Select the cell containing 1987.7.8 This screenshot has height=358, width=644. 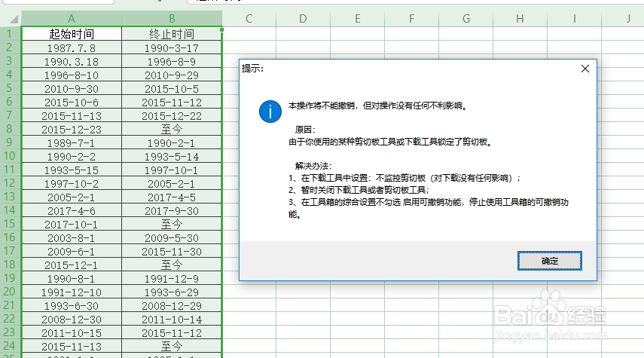point(72,47)
